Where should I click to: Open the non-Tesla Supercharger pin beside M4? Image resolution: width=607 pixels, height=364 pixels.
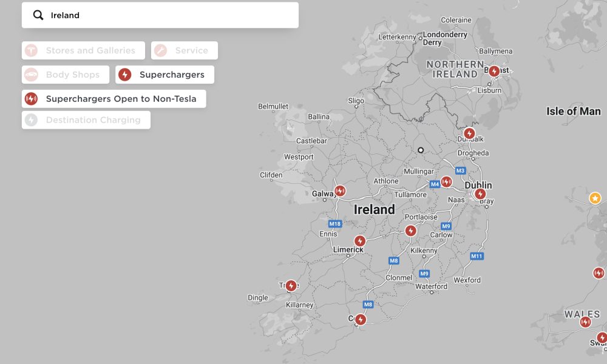coord(446,181)
